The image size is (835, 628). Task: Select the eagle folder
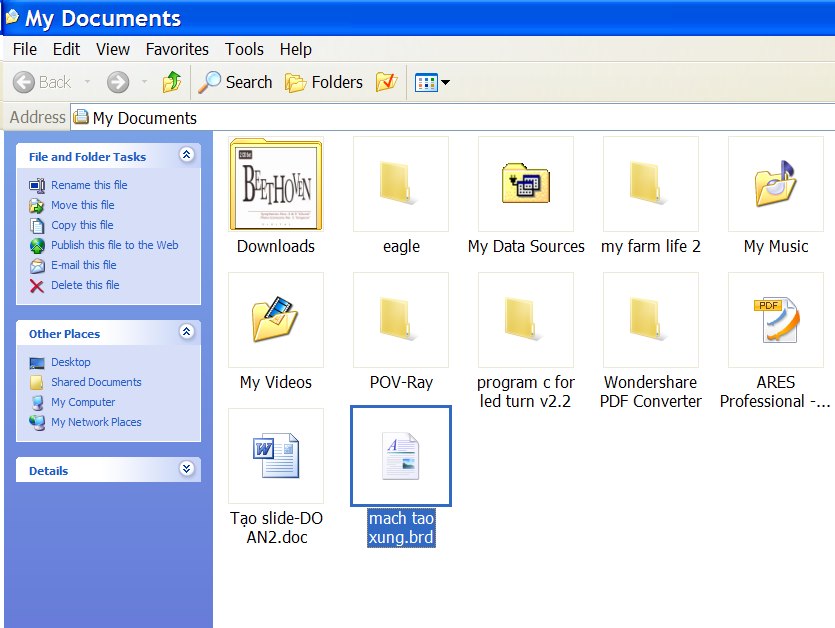(401, 184)
